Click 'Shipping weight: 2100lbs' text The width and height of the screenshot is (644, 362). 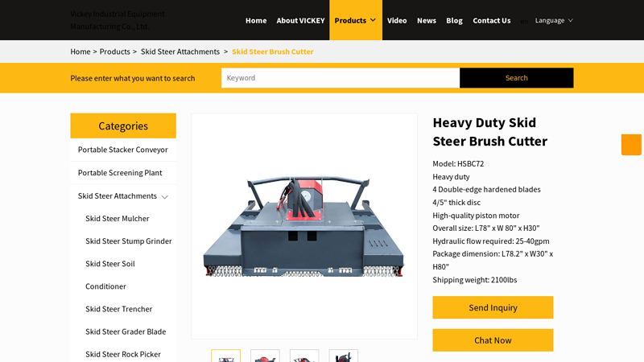pyautogui.click(x=475, y=279)
